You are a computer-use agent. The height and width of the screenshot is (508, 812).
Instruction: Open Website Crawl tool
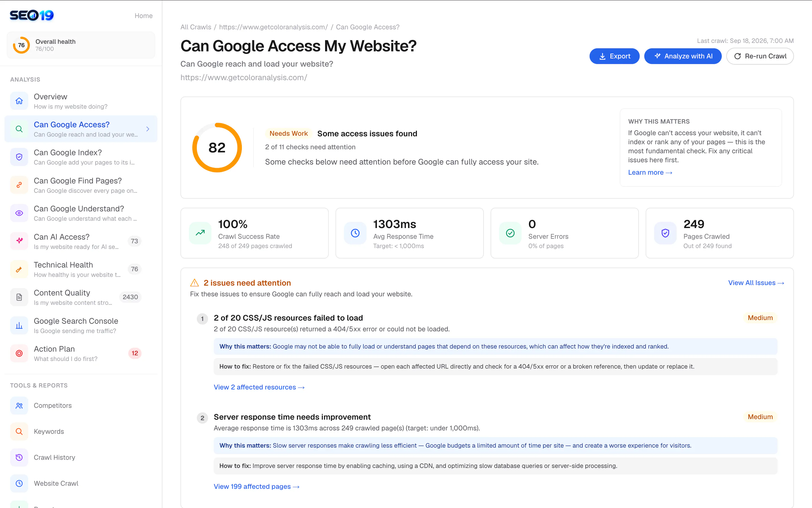[81, 483]
